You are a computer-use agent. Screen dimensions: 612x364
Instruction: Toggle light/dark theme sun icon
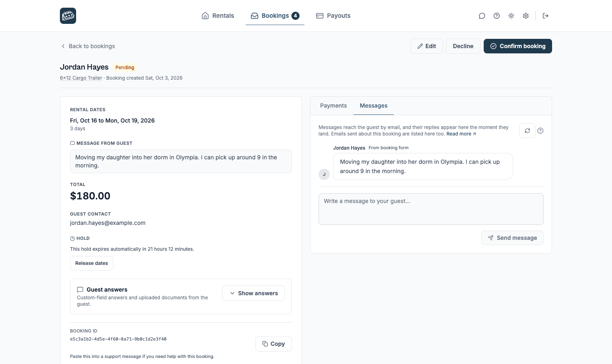coord(511,16)
